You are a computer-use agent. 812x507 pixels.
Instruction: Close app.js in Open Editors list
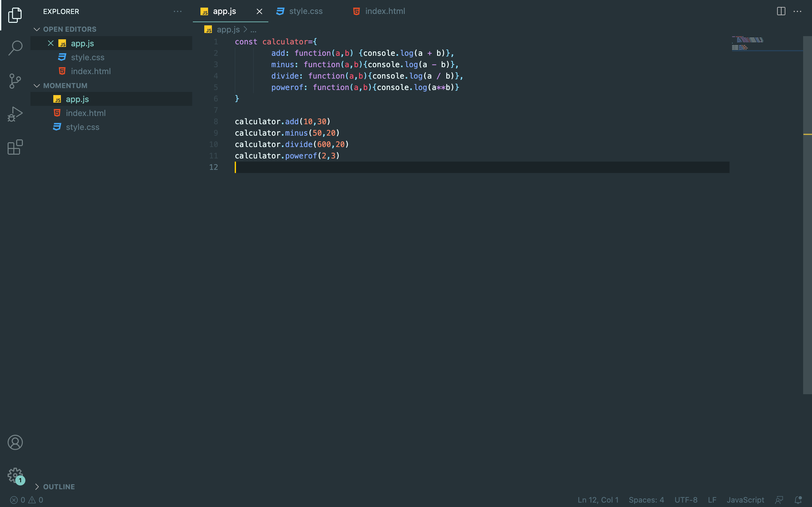click(x=51, y=43)
